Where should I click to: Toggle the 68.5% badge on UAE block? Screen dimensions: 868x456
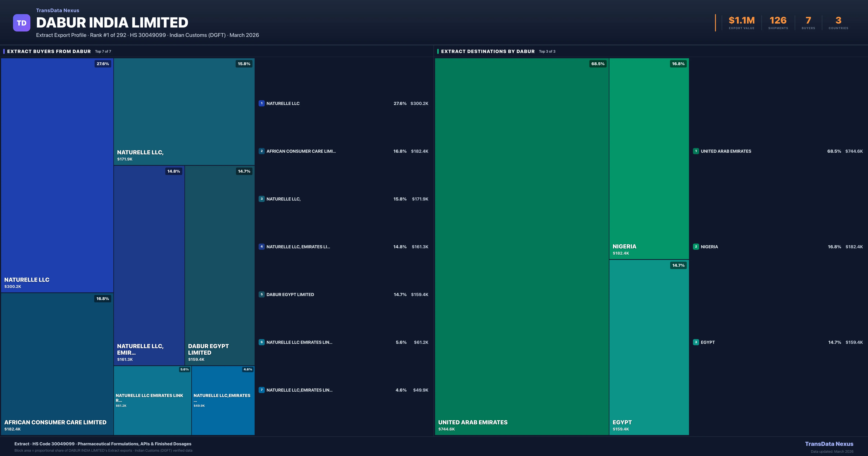click(598, 63)
